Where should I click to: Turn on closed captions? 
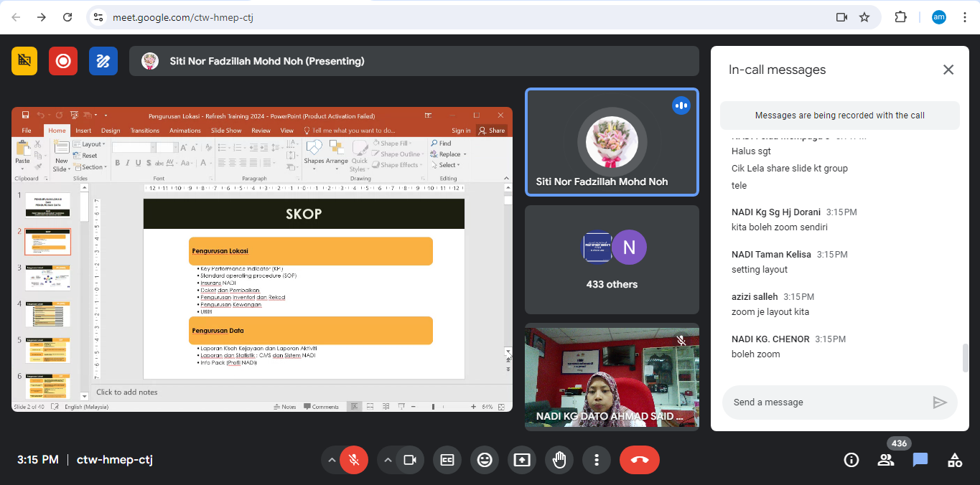point(447,460)
